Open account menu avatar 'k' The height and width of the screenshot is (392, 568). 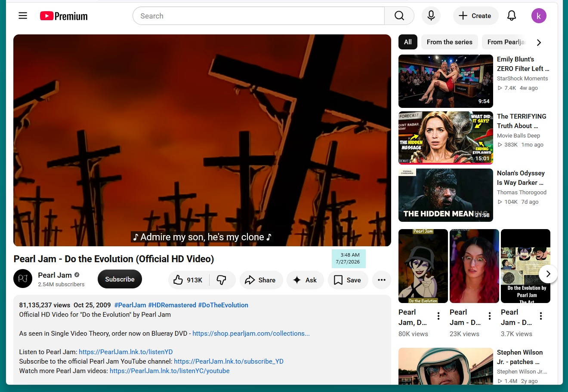pos(539,16)
